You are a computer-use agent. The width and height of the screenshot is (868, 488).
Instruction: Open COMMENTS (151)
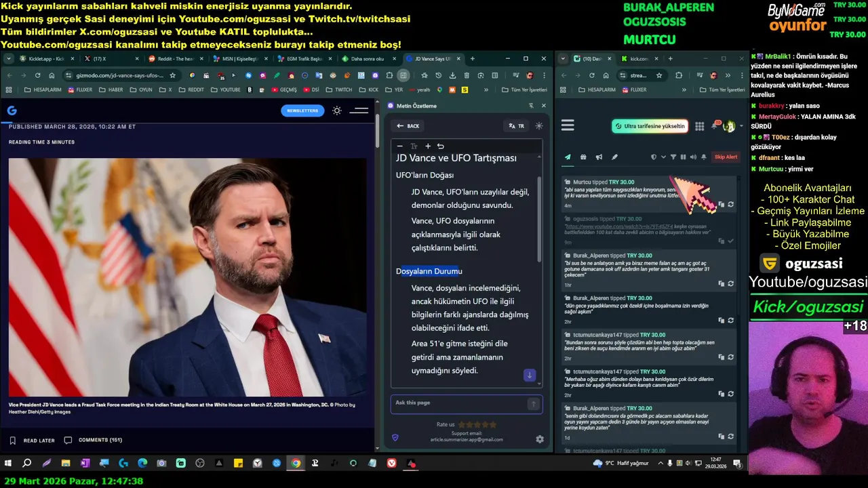tap(93, 441)
